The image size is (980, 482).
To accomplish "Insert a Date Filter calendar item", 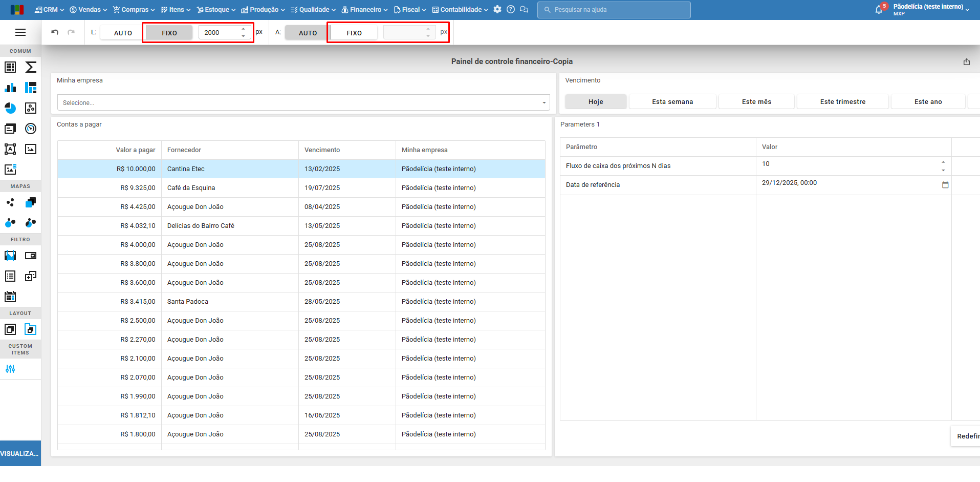I will (10, 297).
